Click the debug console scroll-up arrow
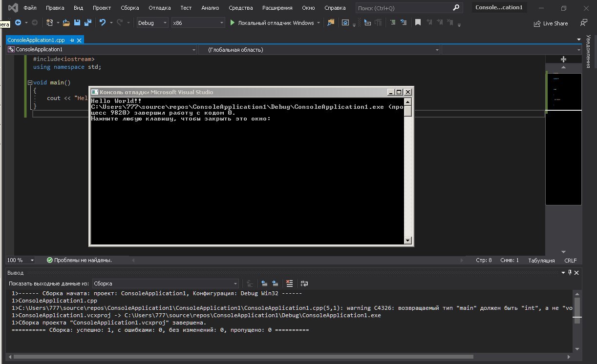The image size is (597, 364). (x=408, y=101)
